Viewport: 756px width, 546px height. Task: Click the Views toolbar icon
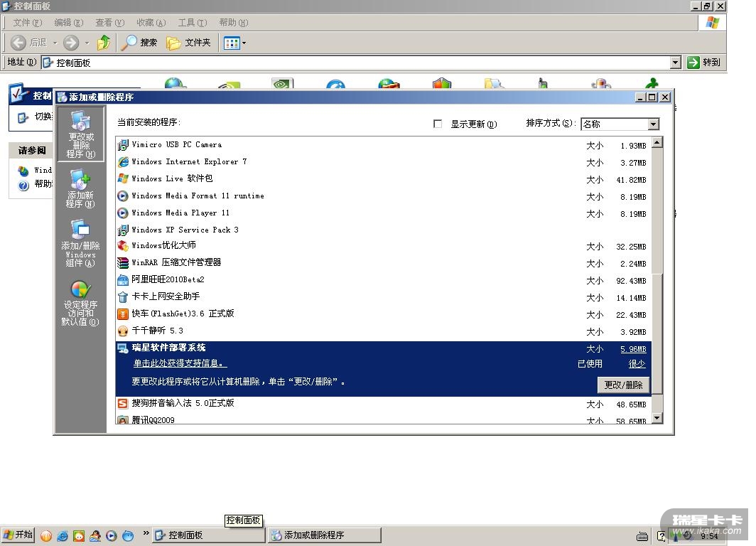coord(232,43)
